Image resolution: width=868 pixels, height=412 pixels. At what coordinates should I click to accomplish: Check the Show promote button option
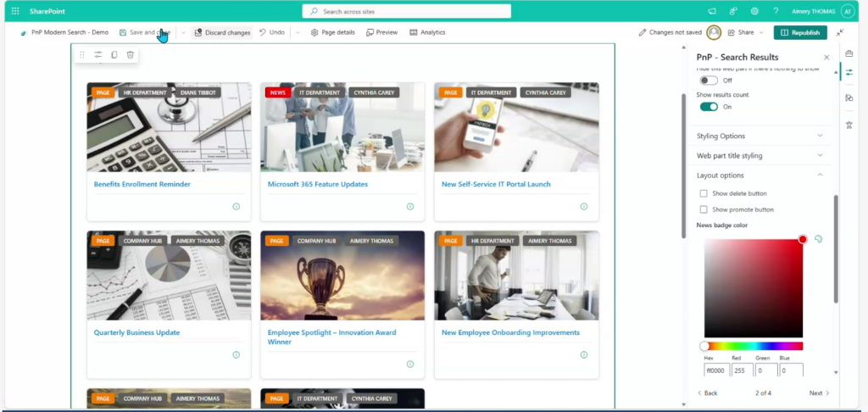[704, 209]
